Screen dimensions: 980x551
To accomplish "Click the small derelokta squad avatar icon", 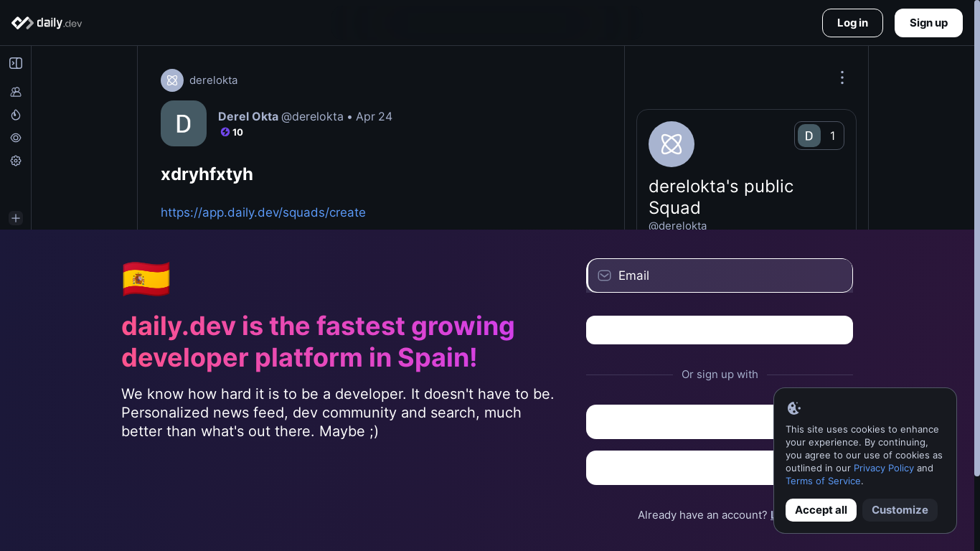I will (172, 80).
